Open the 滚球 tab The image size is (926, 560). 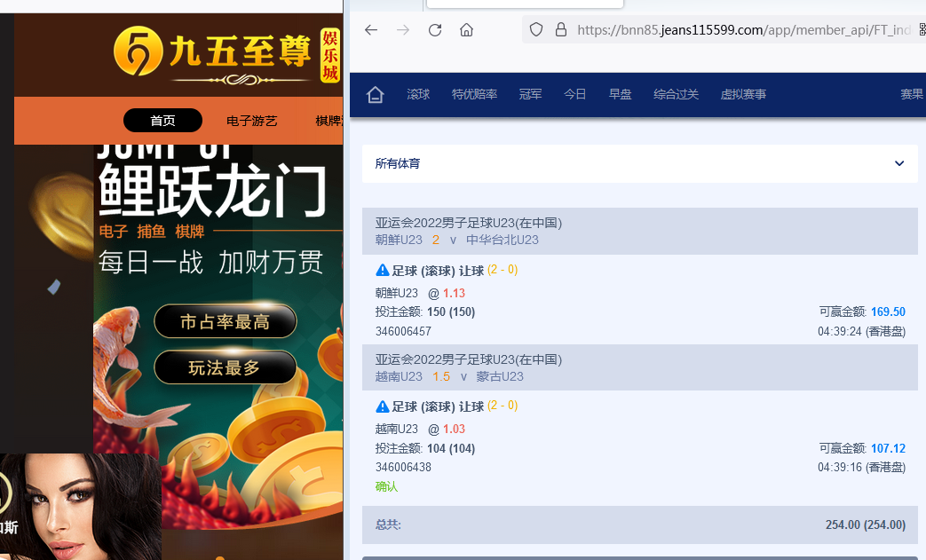pos(418,94)
